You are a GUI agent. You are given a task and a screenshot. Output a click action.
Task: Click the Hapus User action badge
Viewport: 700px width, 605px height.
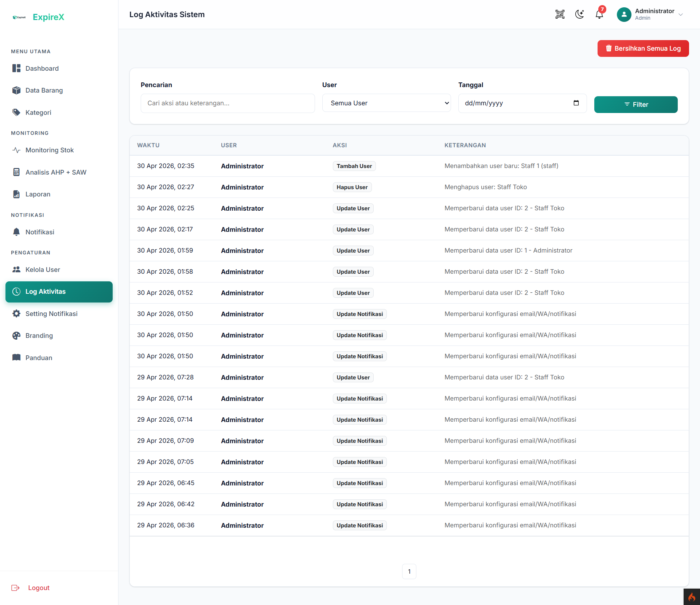352,187
